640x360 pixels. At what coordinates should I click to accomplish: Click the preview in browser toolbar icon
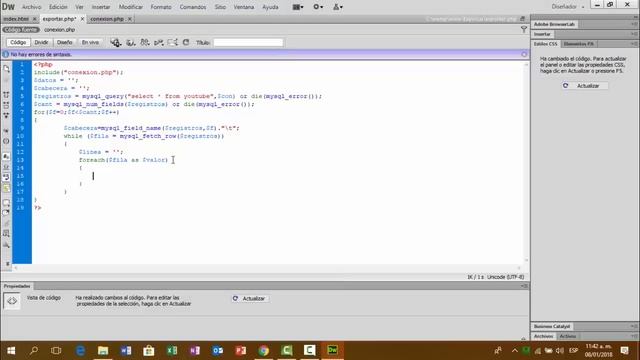(116, 42)
